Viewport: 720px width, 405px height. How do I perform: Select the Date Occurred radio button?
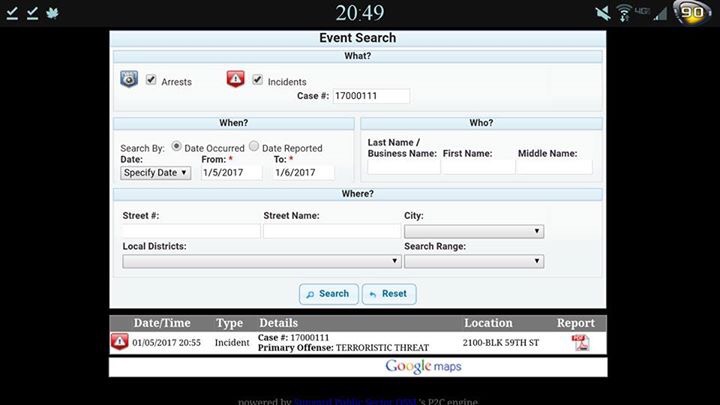point(177,146)
